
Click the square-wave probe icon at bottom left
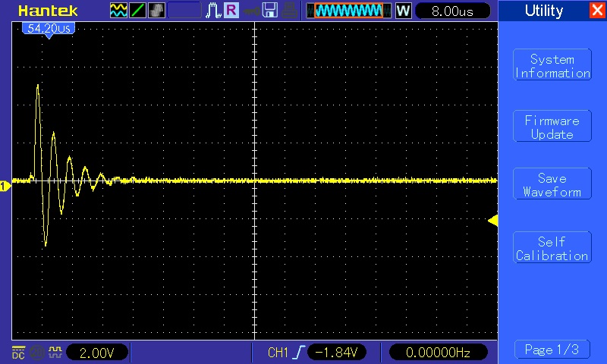pos(54,352)
